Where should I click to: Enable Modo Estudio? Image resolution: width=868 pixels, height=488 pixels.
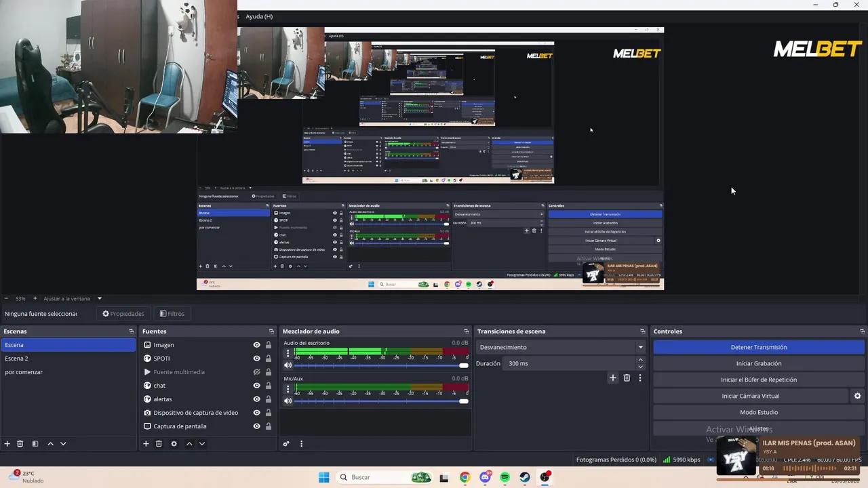click(x=759, y=412)
